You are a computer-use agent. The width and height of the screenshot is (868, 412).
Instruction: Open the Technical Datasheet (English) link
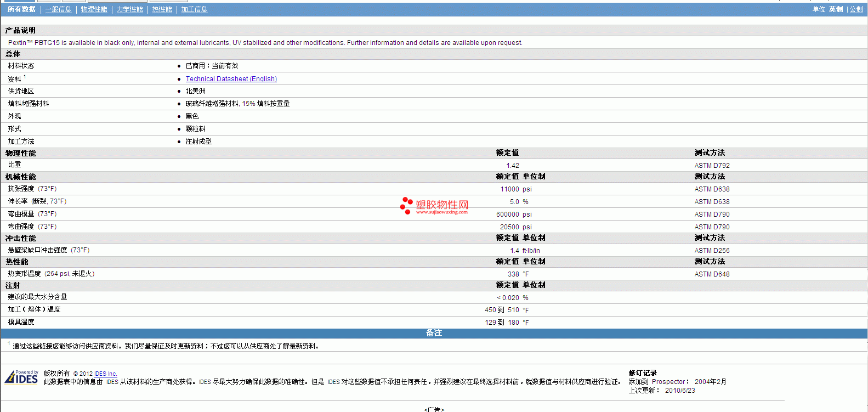[231, 79]
